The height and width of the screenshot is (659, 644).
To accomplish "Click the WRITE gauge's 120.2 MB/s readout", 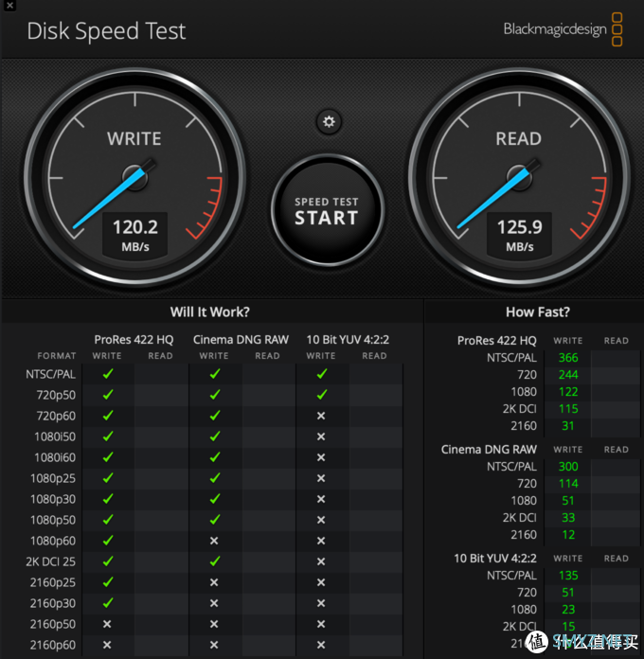I will point(134,235).
